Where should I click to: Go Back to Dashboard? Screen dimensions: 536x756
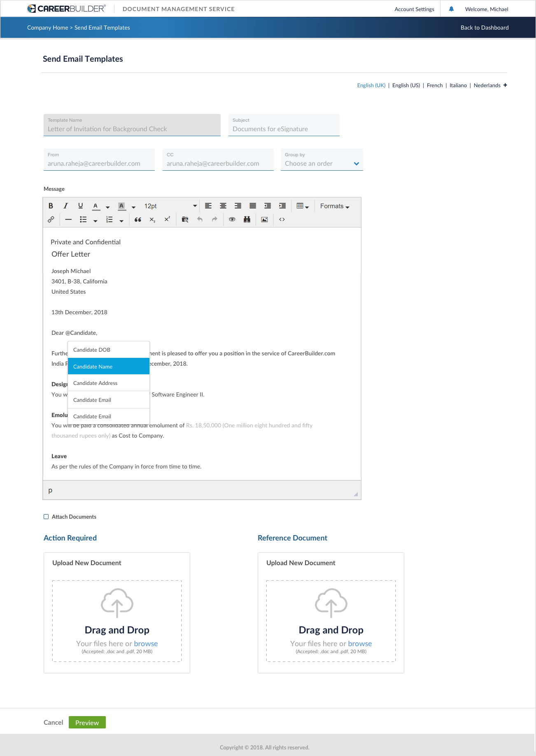(x=485, y=28)
